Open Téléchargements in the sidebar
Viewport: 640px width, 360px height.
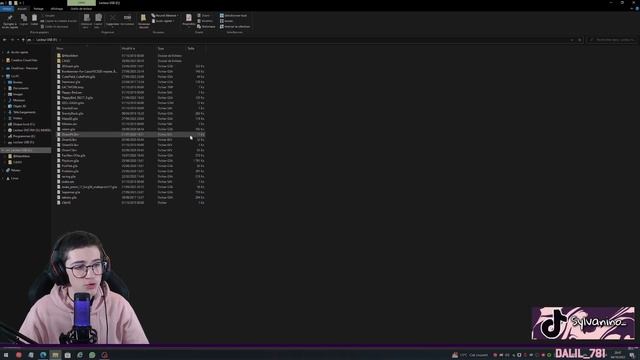(x=24, y=112)
